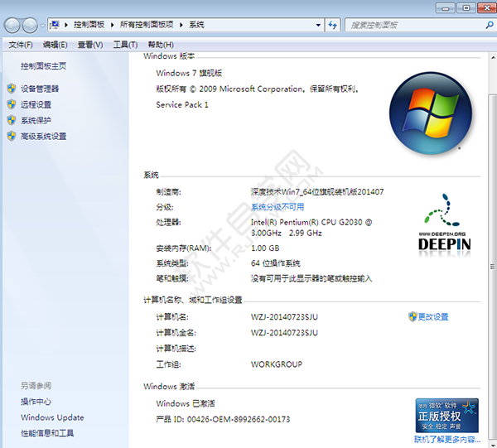The image size is (497, 448).
Task: Open Windows Update link
Action: [x=52, y=417]
